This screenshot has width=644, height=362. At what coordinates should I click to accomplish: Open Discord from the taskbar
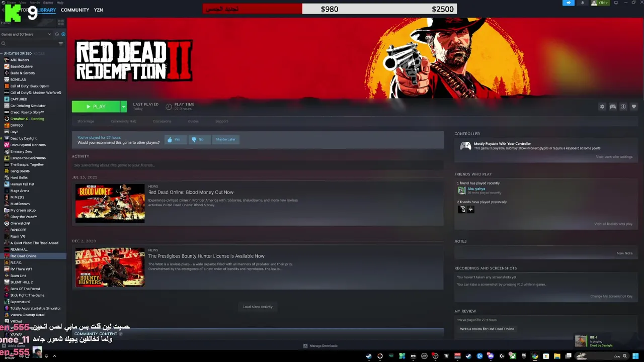point(491,356)
